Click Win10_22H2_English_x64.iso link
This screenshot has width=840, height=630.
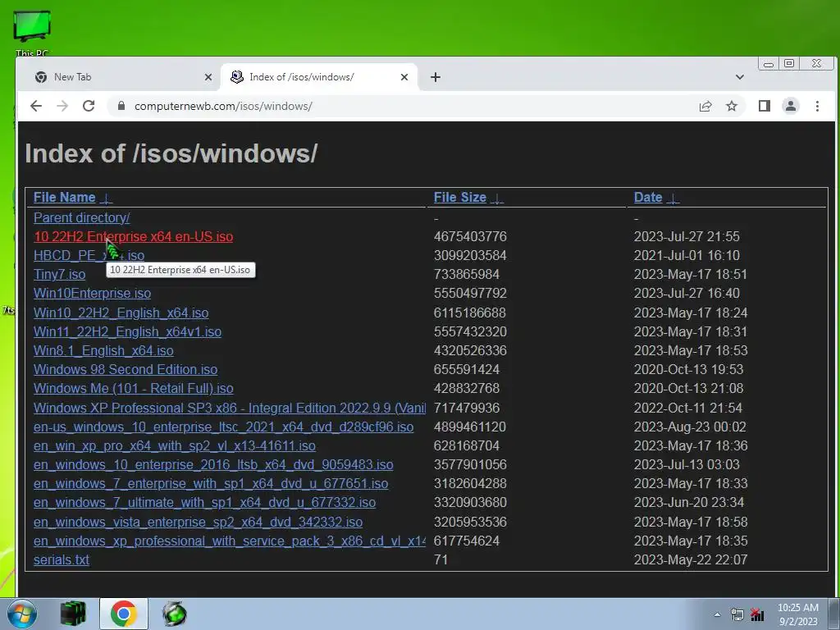121,313
